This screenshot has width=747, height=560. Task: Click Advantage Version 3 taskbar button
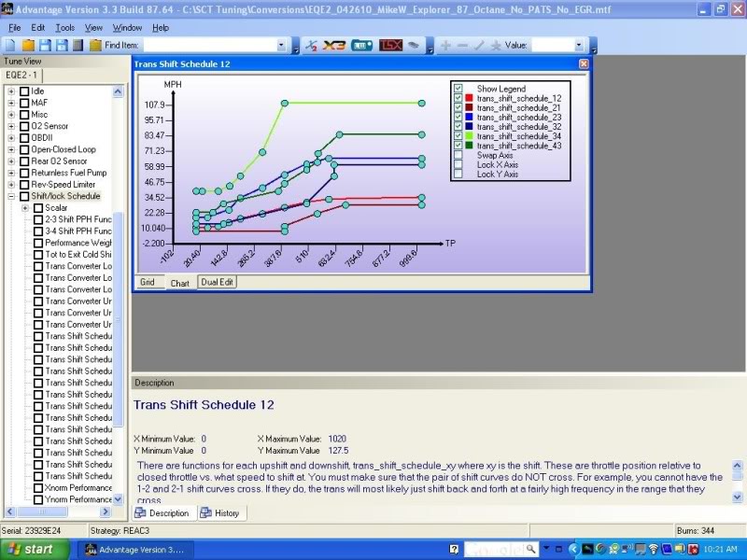click(134, 550)
